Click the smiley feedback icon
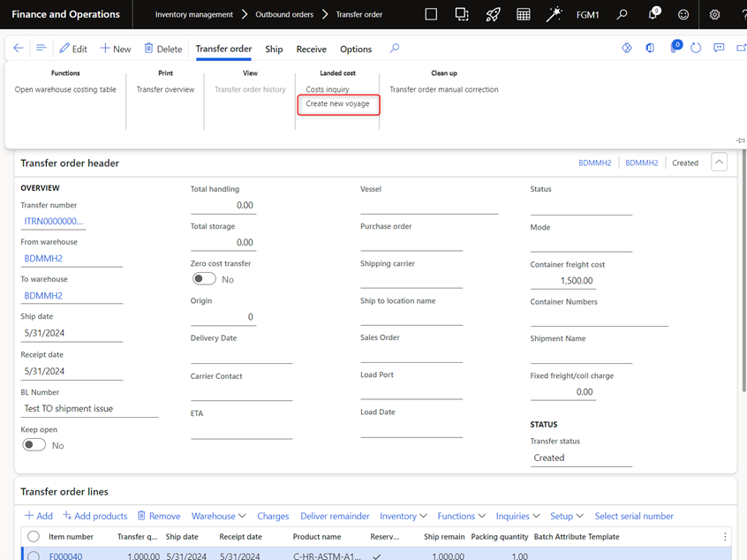 tap(683, 15)
